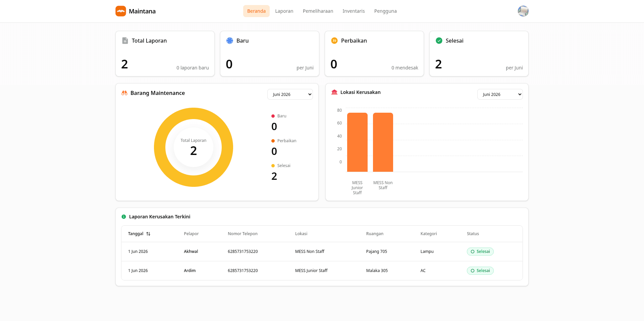Viewport: 644px width, 321px height.
Task: Open Lokasi Kerusakan month dropdown
Action: click(x=500, y=94)
